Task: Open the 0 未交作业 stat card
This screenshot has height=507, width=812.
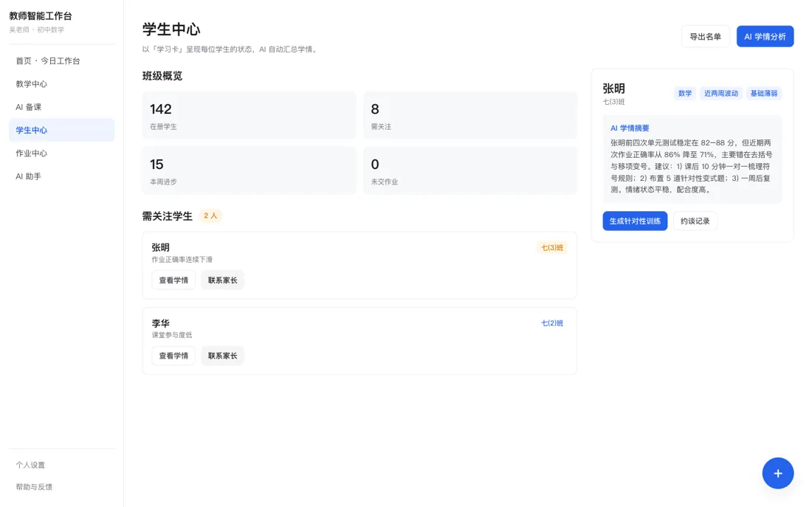Action: point(469,171)
